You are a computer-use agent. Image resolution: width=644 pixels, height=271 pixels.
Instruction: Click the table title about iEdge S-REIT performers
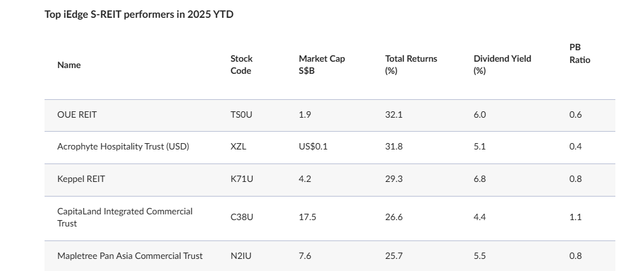point(139,14)
